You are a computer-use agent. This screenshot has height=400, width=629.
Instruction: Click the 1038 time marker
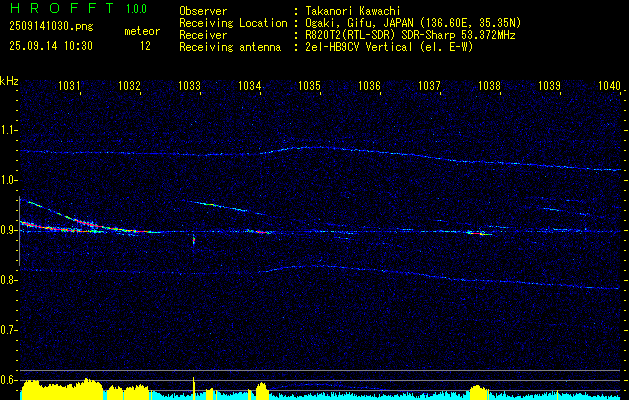(489, 85)
